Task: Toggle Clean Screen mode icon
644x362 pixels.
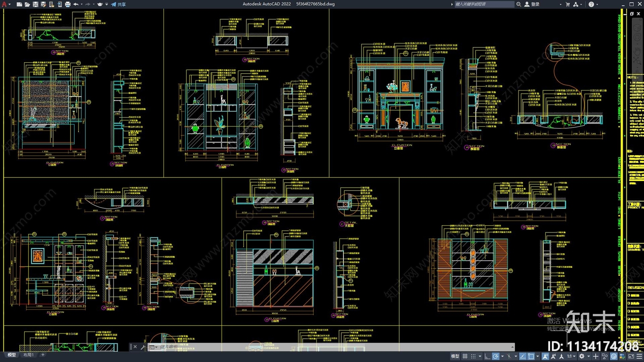Action: tap(631, 356)
